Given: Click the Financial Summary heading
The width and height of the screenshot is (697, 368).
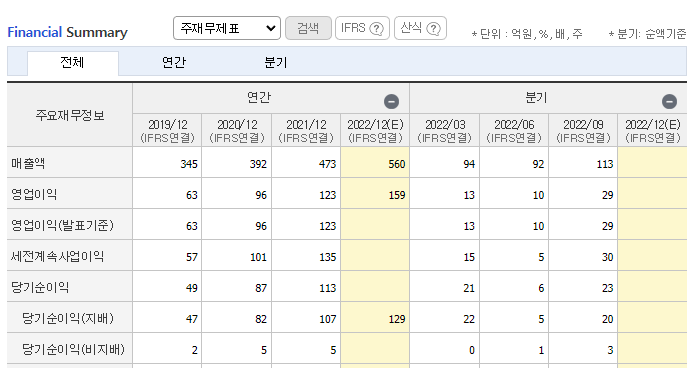Looking at the screenshot, I should pos(68,32).
